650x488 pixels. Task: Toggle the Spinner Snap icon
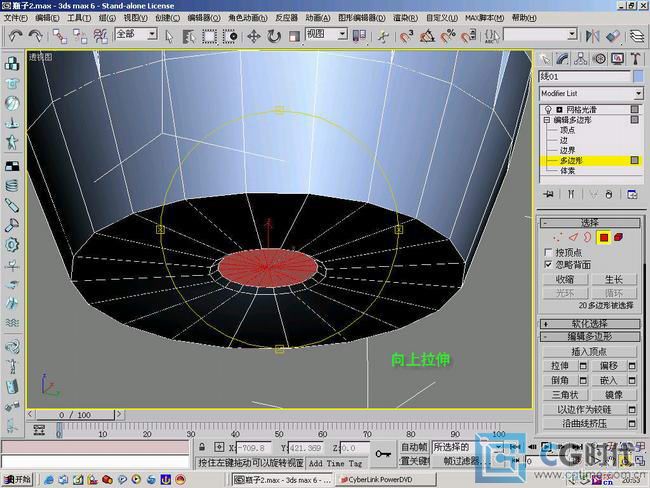(468, 36)
